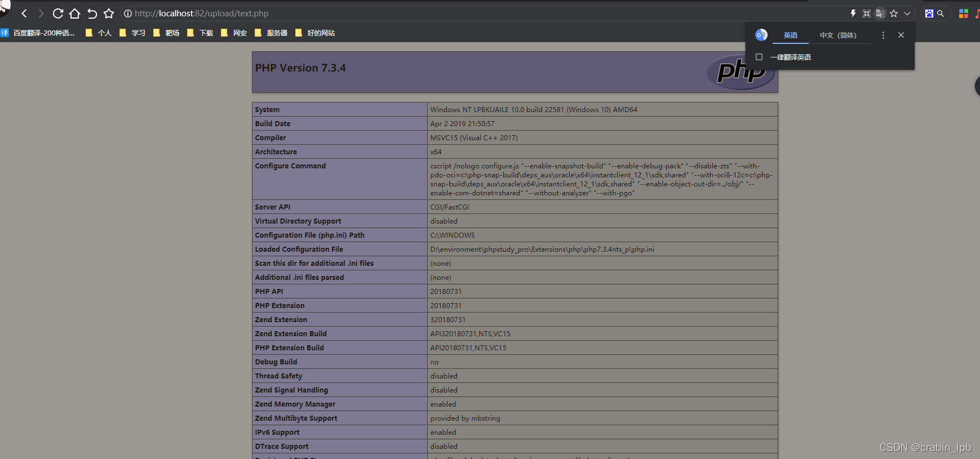Click the red music note icon
This screenshot has width=980, height=459.
tap(977, 14)
